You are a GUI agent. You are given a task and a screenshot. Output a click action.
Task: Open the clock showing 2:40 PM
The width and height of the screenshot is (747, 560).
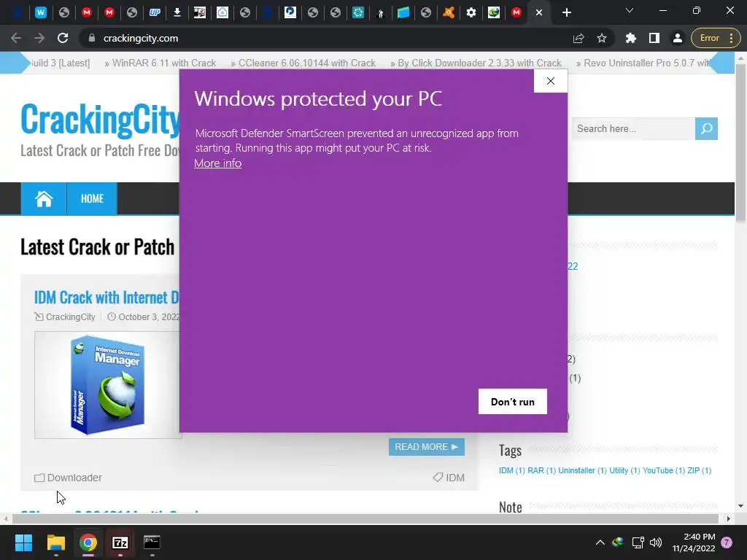[x=694, y=542]
